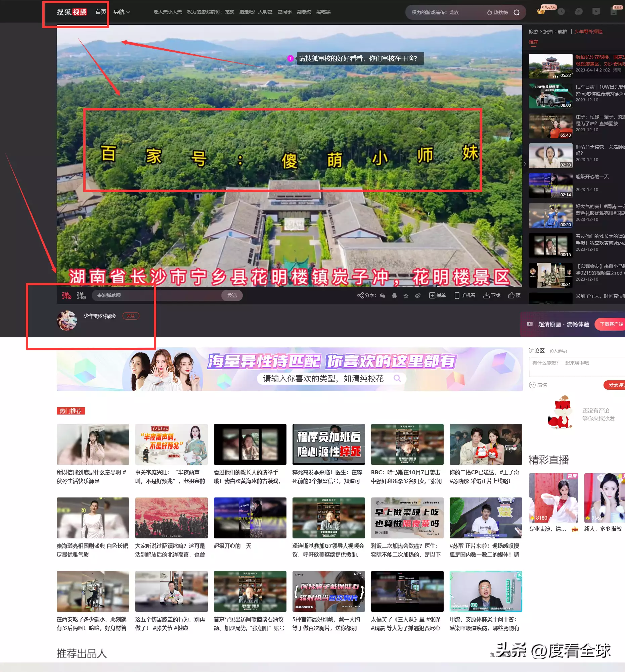Viewport: 625px width, 672px height.
Task: Click the Sohu Video logo
Action: (72, 12)
